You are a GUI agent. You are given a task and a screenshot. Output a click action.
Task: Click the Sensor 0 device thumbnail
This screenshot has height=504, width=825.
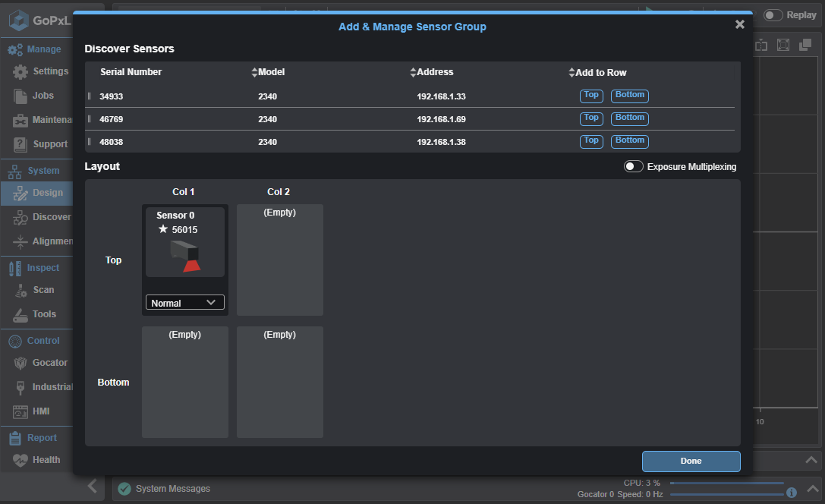tap(184, 256)
